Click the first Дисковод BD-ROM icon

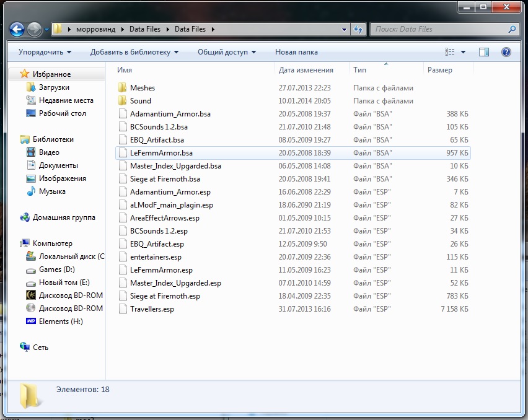pos(30,295)
